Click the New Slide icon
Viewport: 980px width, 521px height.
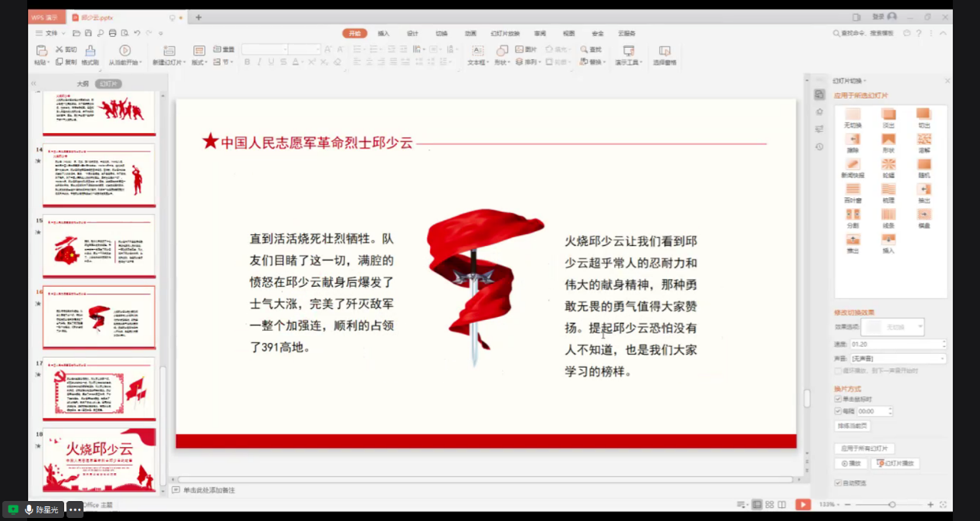coord(169,51)
